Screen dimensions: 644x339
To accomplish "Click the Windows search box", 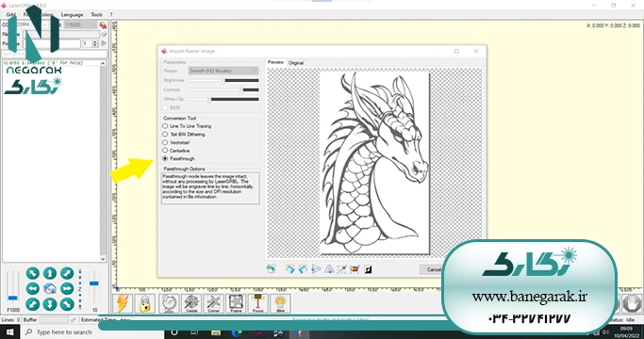I will tap(92, 332).
